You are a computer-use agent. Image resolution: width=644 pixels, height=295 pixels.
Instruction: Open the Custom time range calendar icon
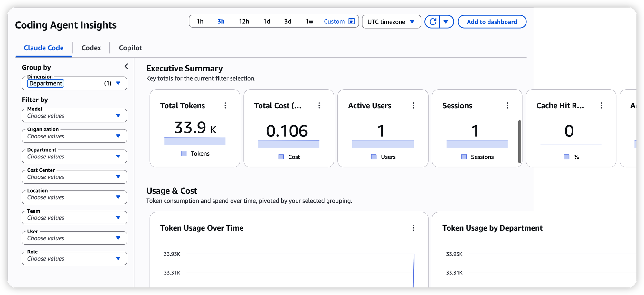click(352, 21)
